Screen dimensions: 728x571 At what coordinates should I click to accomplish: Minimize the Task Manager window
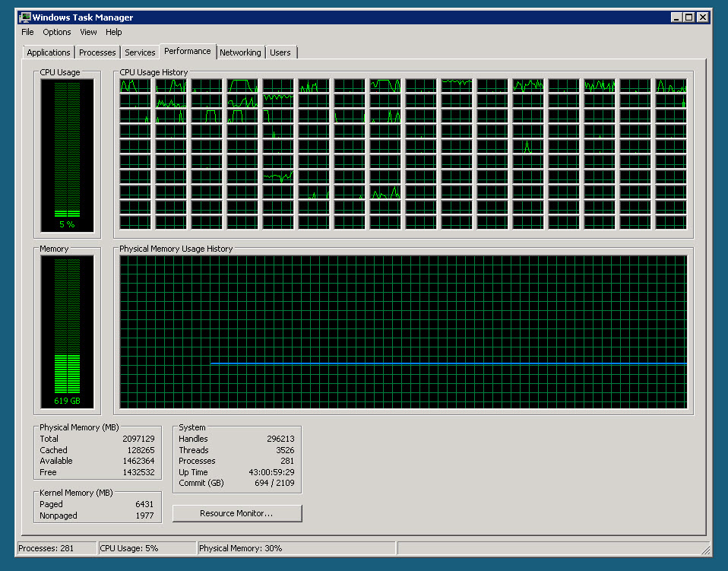[676, 17]
